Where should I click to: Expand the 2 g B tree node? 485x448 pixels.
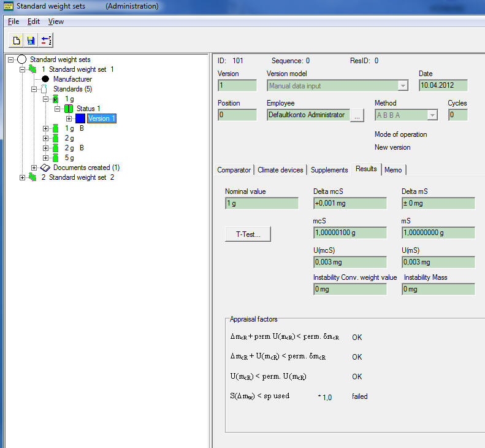[x=46, y=148]
